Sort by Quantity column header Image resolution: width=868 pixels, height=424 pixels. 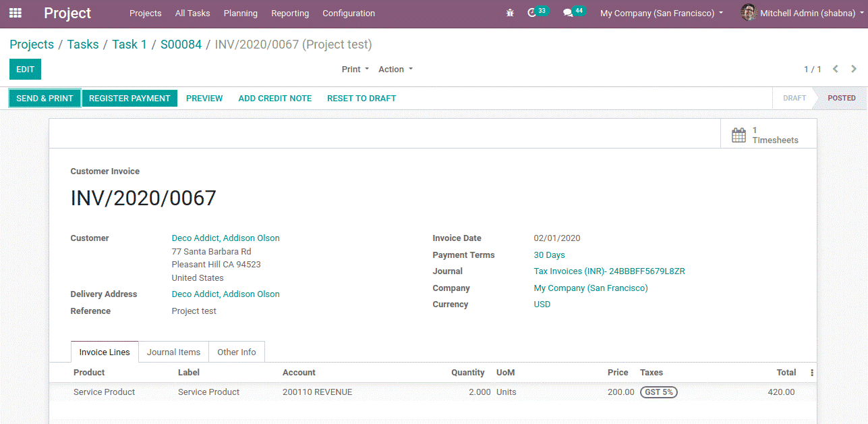coord(467,372)
